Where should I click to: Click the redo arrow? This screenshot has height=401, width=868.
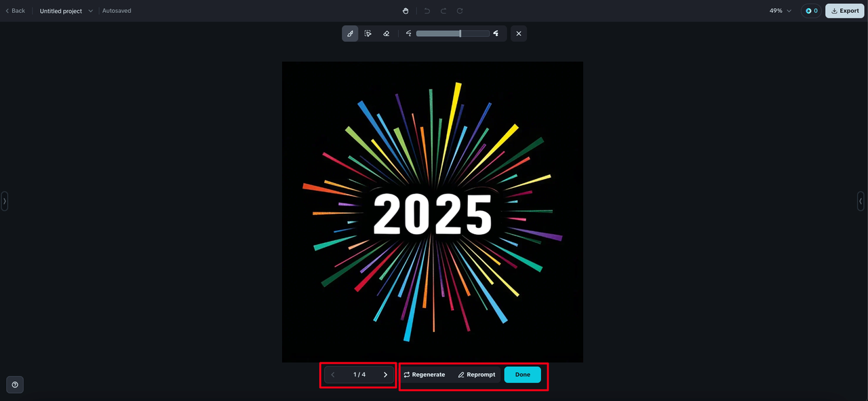[443, 11]
